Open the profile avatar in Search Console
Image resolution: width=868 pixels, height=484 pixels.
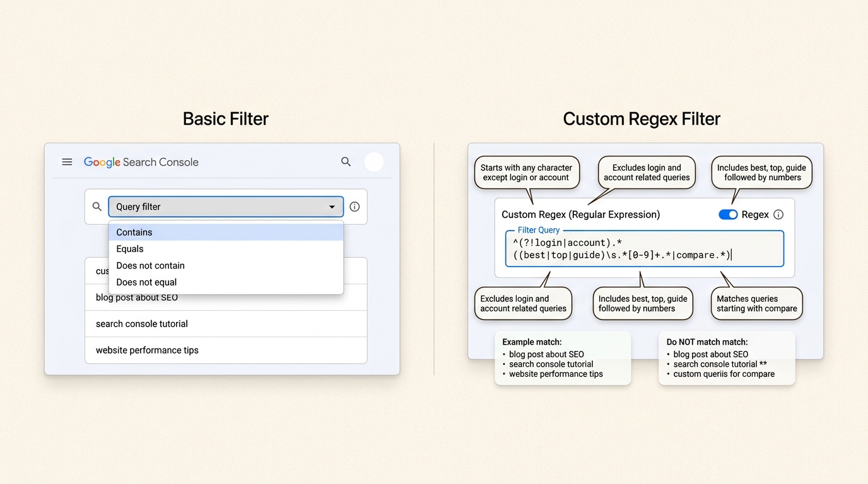click(374, 162)
